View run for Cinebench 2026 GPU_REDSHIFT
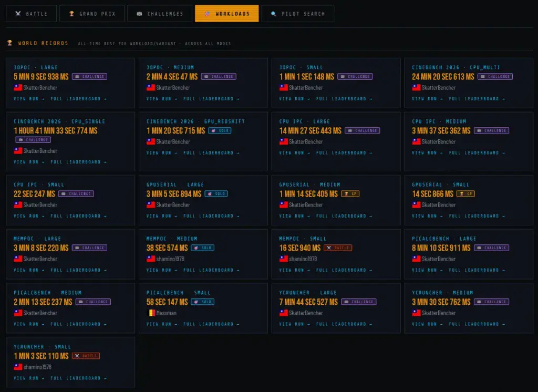 [162, 153]
